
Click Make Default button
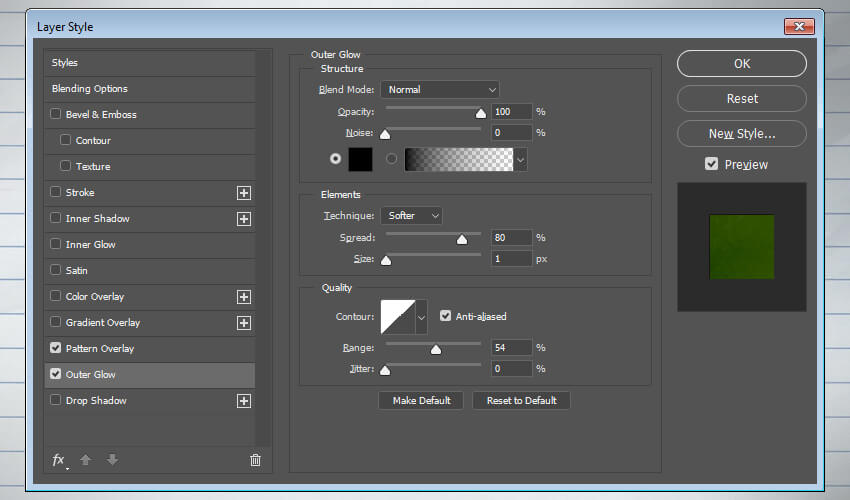pos(421,401)
